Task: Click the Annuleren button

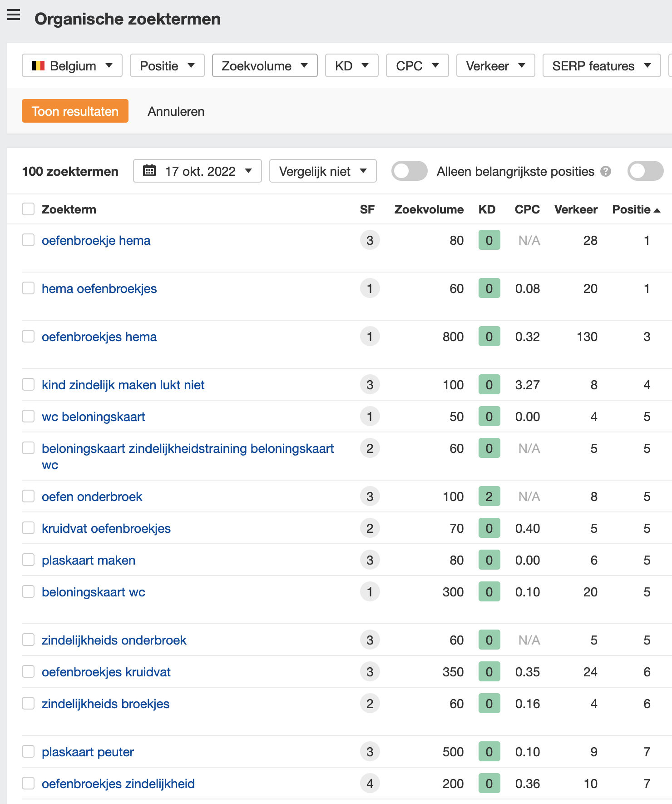Action: point(176,111)
